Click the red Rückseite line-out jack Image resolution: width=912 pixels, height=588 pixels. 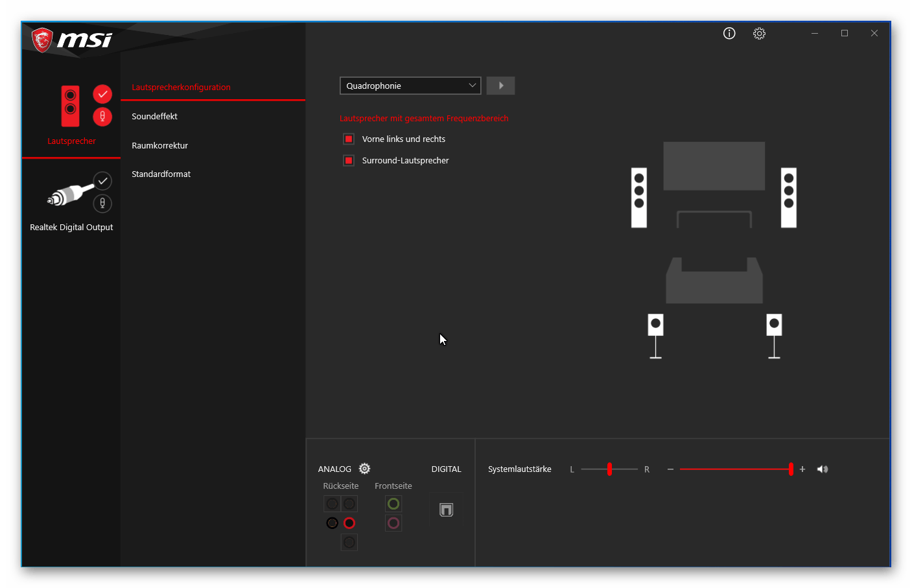click(349, 523)
